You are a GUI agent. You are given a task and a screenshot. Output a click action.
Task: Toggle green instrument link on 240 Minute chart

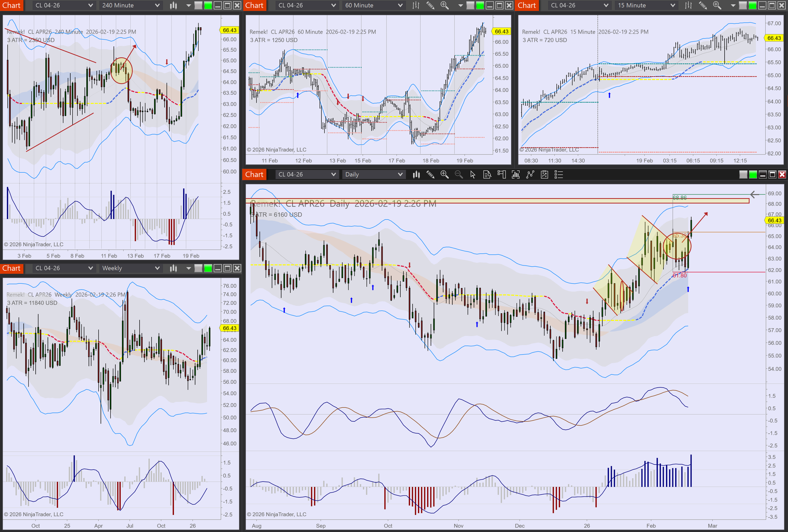pos(208,5)
